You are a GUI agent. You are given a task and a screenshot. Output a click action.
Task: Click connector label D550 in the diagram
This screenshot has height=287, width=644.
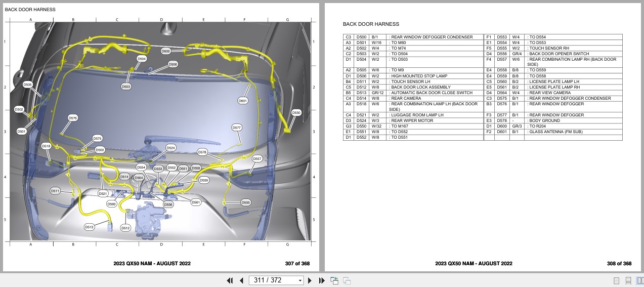[296, 113]
